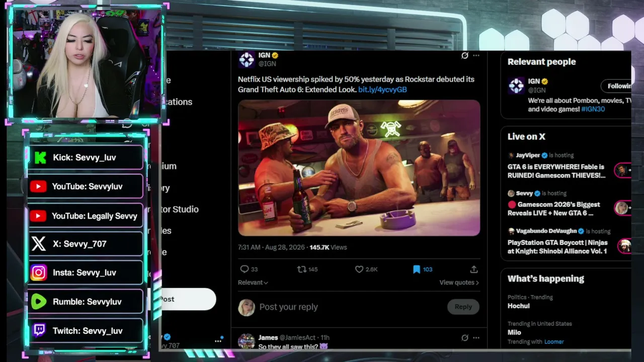This screenshot has height=362, width=644.
Task: Click the 11h timestamp on James's reply
Action: (x=325, y=337)
